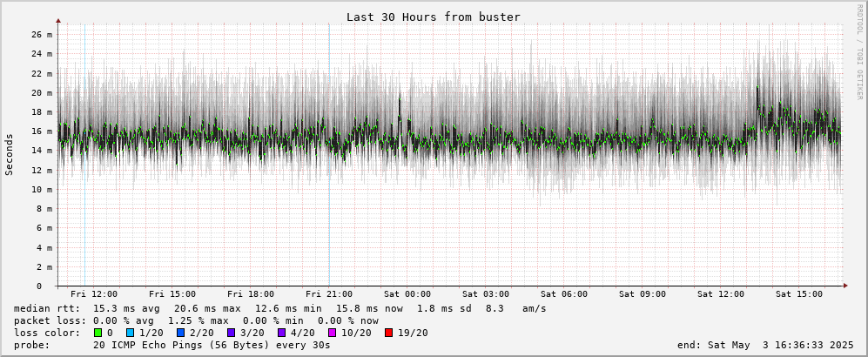This screenshot has height=357, width=868.
Task: Click the "14 m" y-axis value
Action: (42, 151)
